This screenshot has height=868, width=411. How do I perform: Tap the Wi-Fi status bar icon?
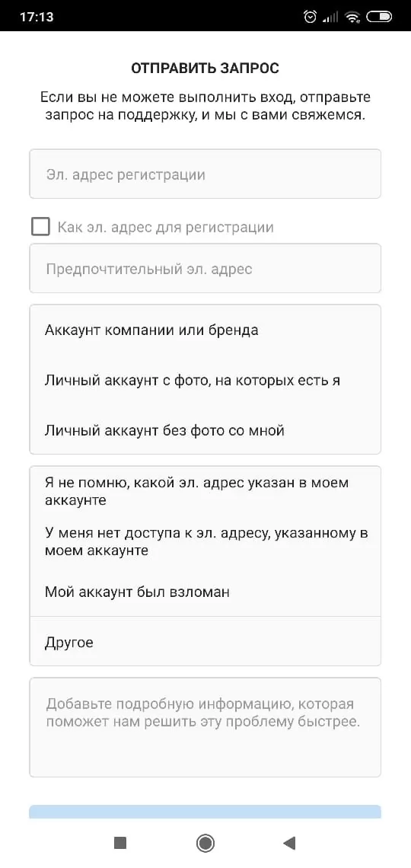click(352, 18)
